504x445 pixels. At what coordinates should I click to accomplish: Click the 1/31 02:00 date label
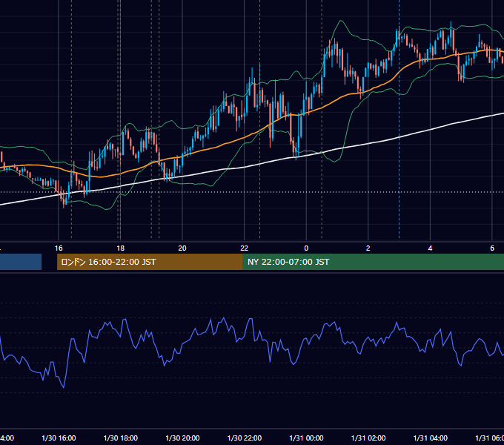click(368, 438)
